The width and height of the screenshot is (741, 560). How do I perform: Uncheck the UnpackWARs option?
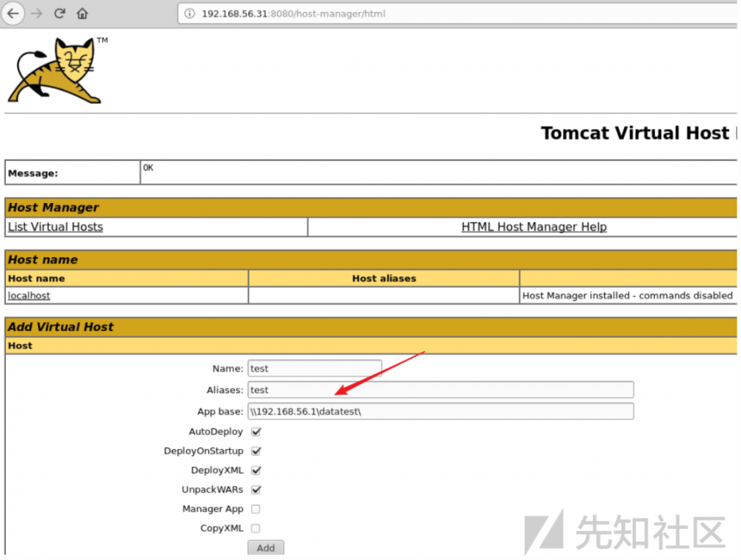point(256,490)
